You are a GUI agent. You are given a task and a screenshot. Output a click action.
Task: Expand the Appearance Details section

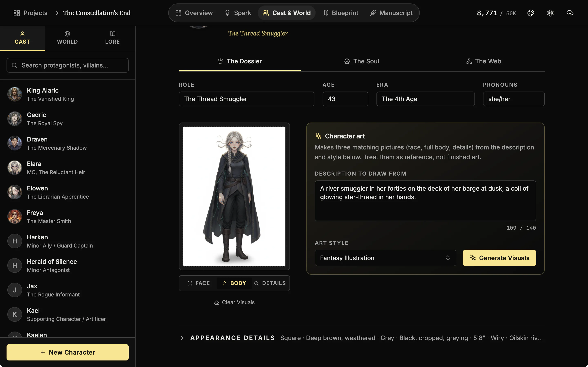(182, 338)
